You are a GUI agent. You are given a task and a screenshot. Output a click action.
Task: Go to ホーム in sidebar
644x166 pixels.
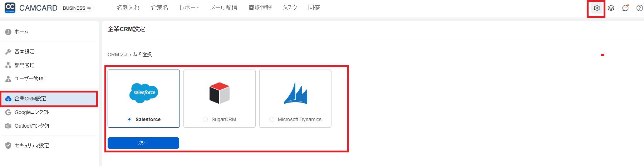21,32
